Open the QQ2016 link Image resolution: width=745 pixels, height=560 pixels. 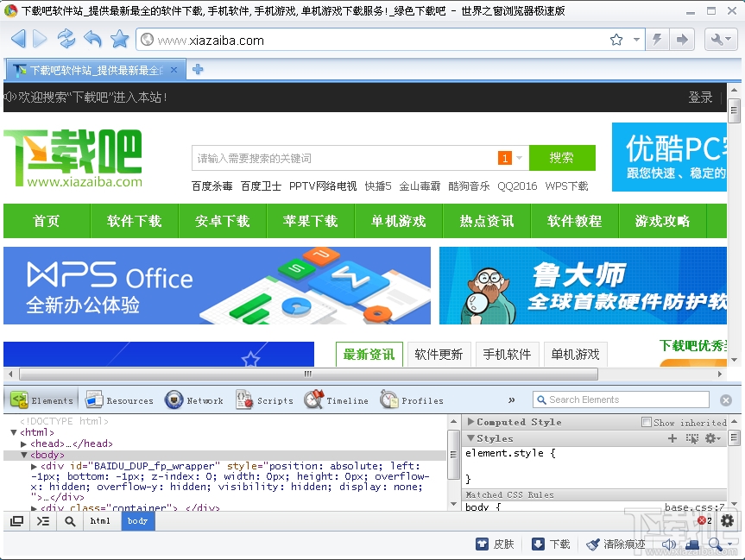[x=517, y=186]
